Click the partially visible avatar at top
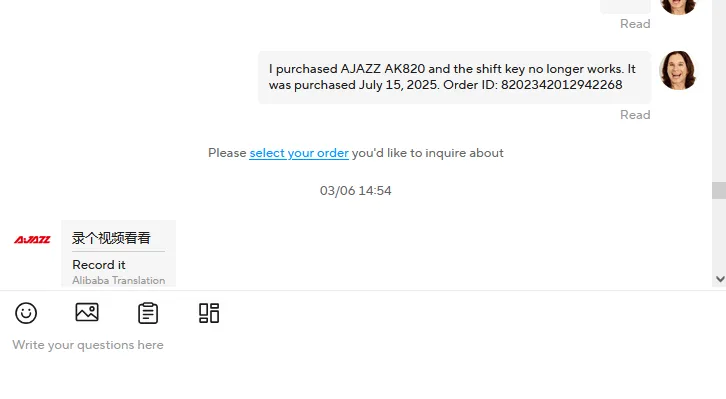 coord(678,7)
